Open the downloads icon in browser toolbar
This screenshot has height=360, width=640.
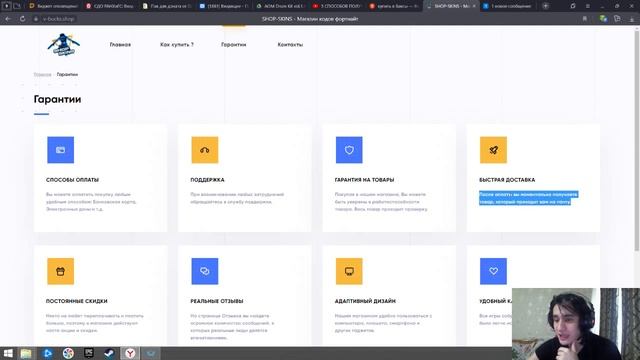(632, 19)
